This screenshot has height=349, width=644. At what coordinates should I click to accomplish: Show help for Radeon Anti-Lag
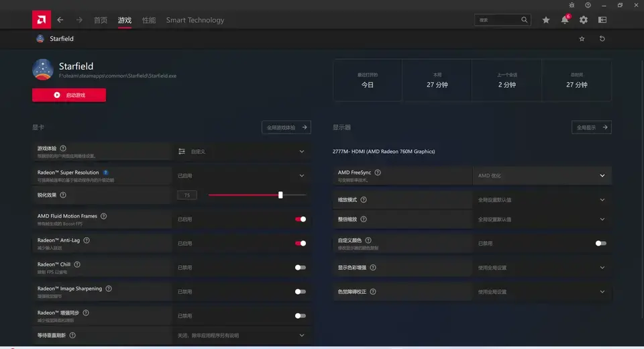(x=87, y=240)
